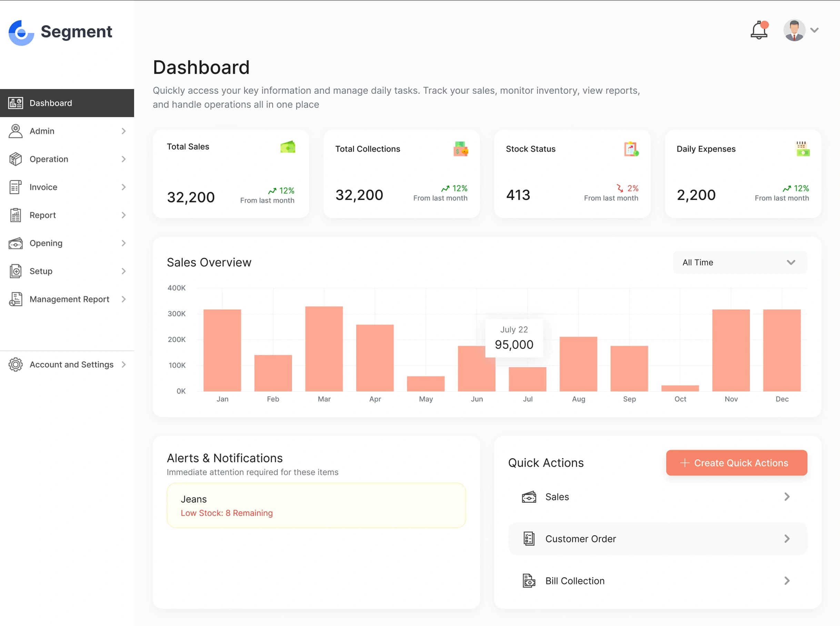840x626 pixels.
Task: Click the notification bell icon
Action: pyautogui.click(x=759, y=30)
